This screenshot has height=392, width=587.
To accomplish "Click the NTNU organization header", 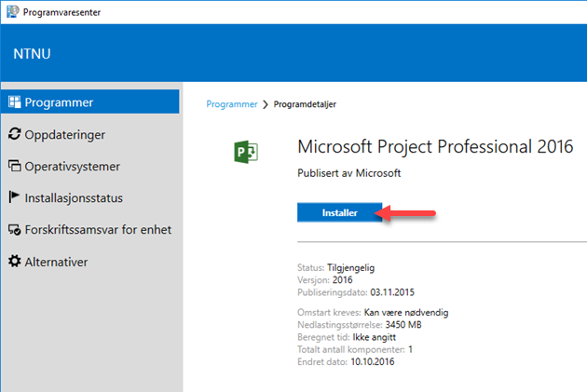I will point(32,54).
